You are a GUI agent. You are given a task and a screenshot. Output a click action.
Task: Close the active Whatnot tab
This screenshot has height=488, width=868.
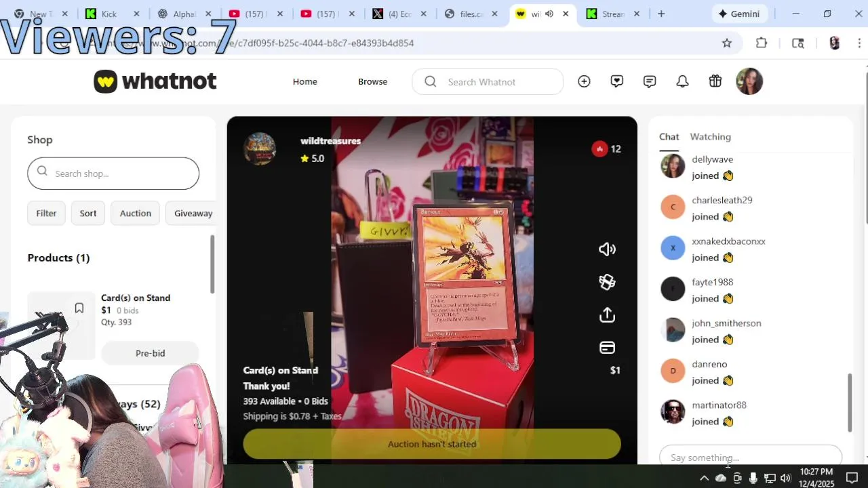click(x=566, y=14)
